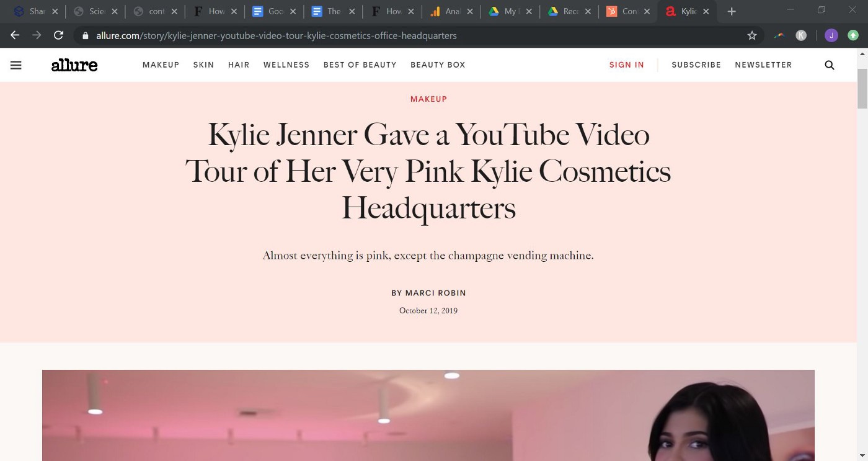
Task: Open the HAIR nav section
Action: click(x=239, y=65)
